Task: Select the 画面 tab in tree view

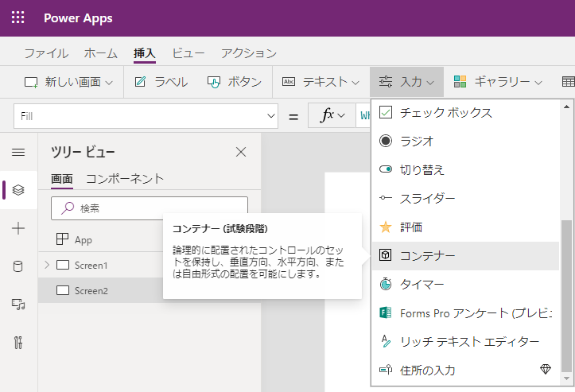Action: pos(61,180)
